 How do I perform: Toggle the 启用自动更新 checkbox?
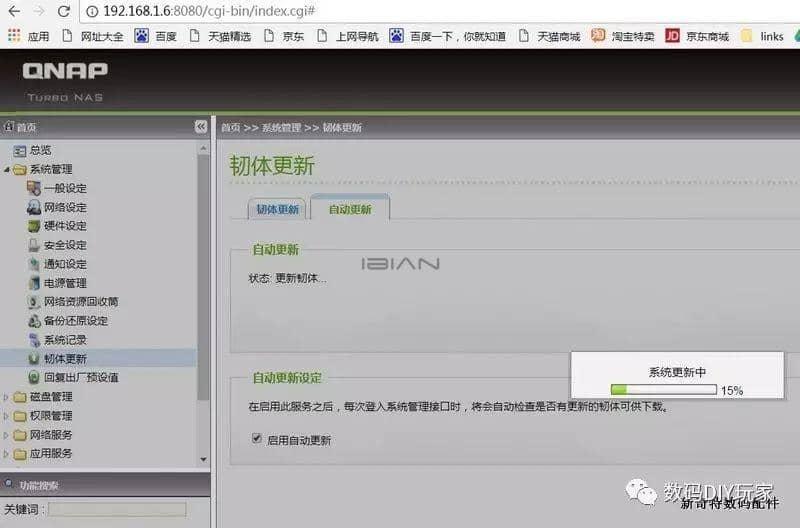pos(257,439)
